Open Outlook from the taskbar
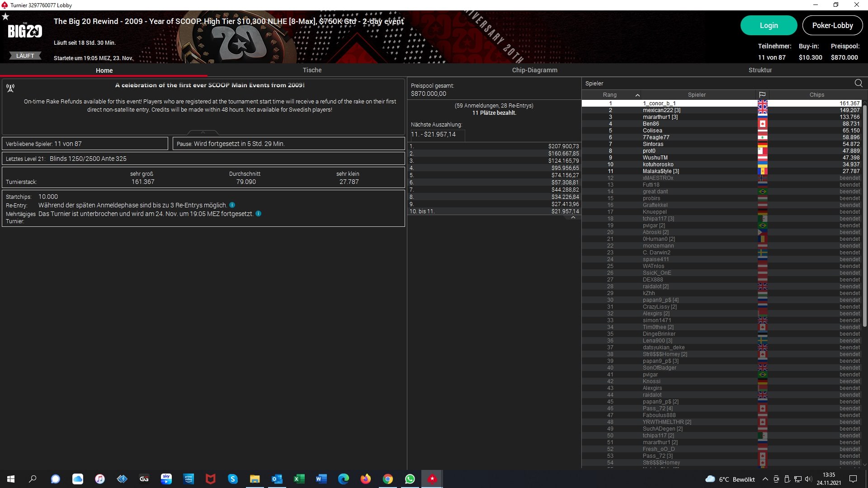Viewport: 868px width, 488px height. pyautogui.click(x=277, y=479)
